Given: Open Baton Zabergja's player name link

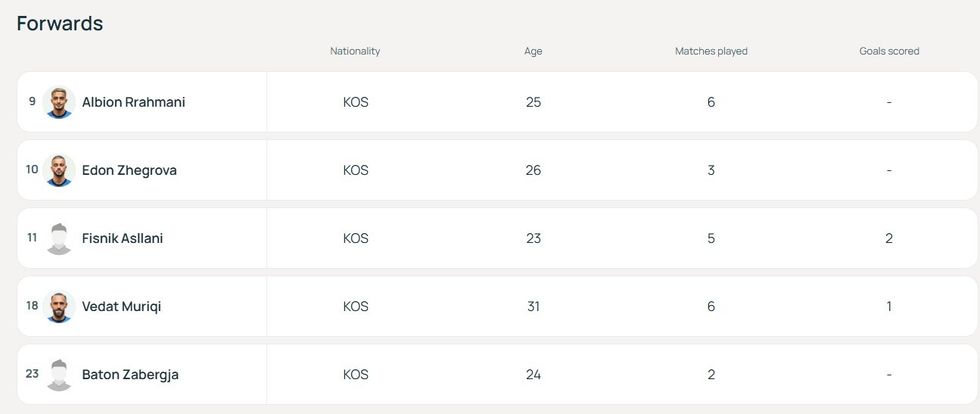Looking at the screenshot, I should 130,374.
